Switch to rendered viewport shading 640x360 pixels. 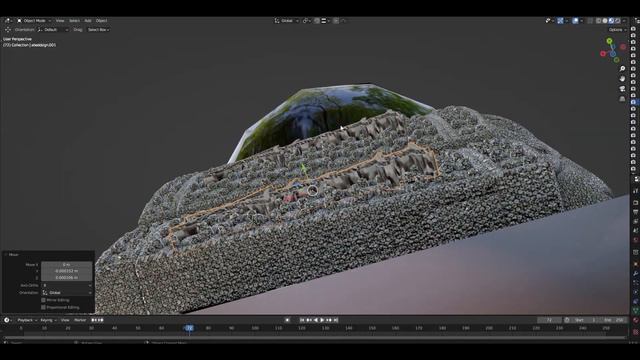618,20
